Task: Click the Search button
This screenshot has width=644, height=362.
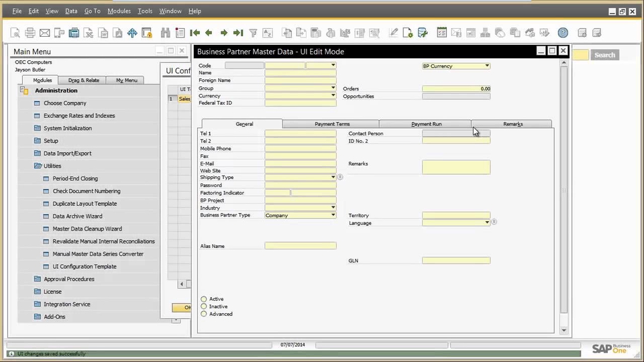Action: pyautogui.click(x=604, y=55)
